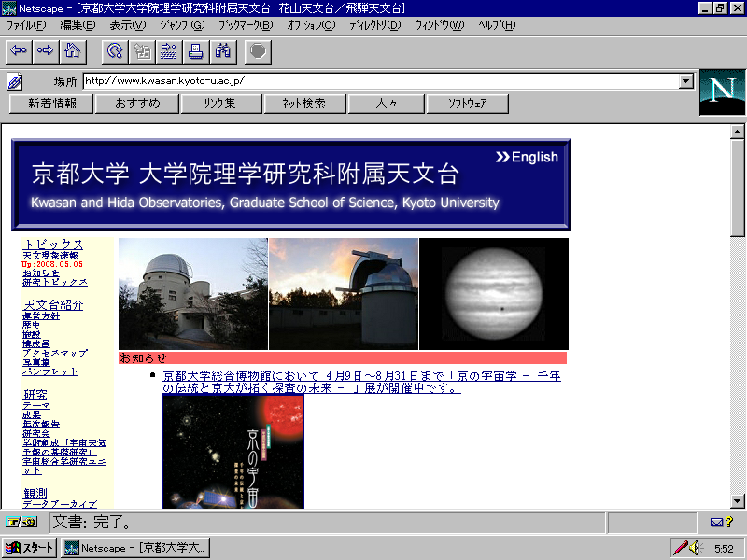Viewport: 747px width, 560px height.
Task: Open the ディレクトリ(D) menu
Action: (375, 25)
